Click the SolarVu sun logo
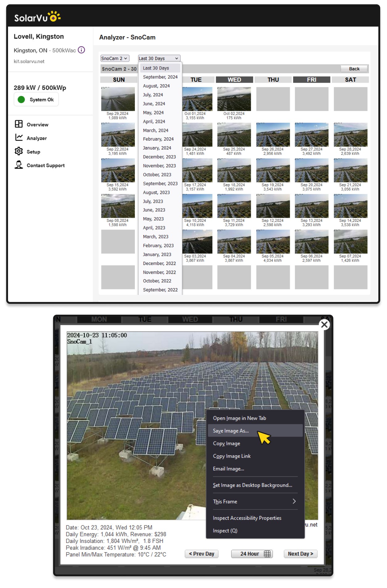387x588 pixels. tap(54, 17)
